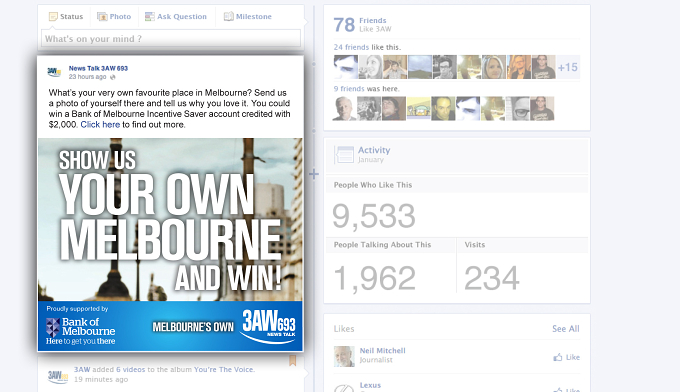Select the Photo composer tab

114,16
